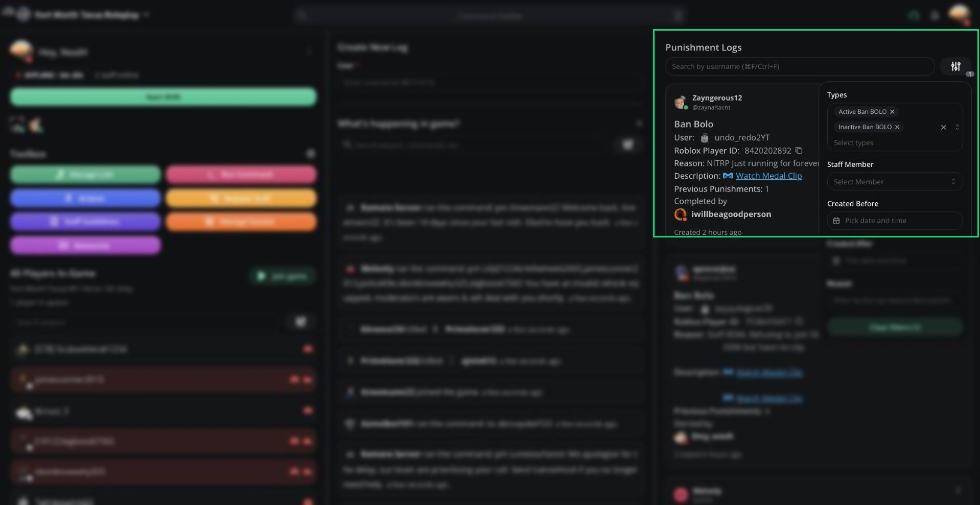Remove the Inactive Ban BOLO type tag
The height and width of the screenshot is (505, 980).
pos(897,127)
